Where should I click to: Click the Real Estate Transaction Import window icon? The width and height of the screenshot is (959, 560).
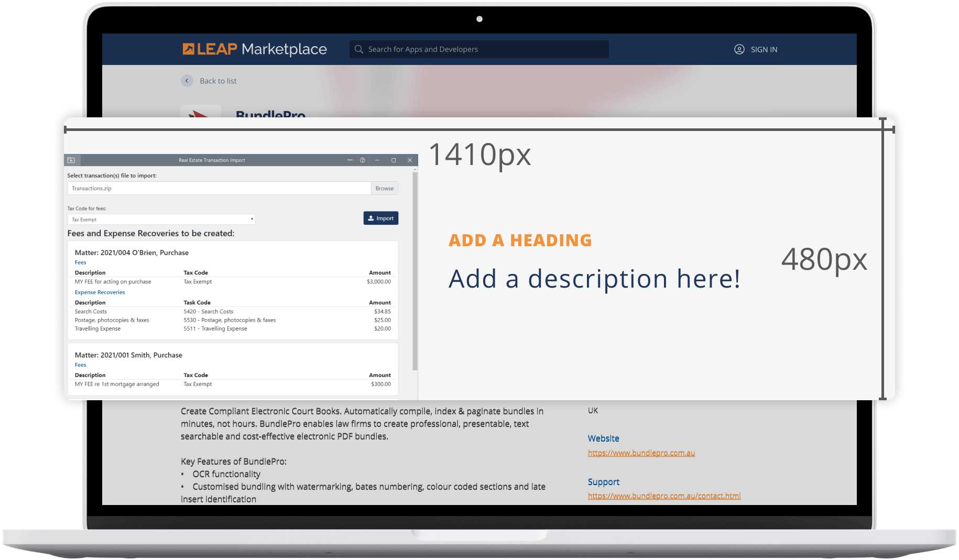[x=71, y=160]
